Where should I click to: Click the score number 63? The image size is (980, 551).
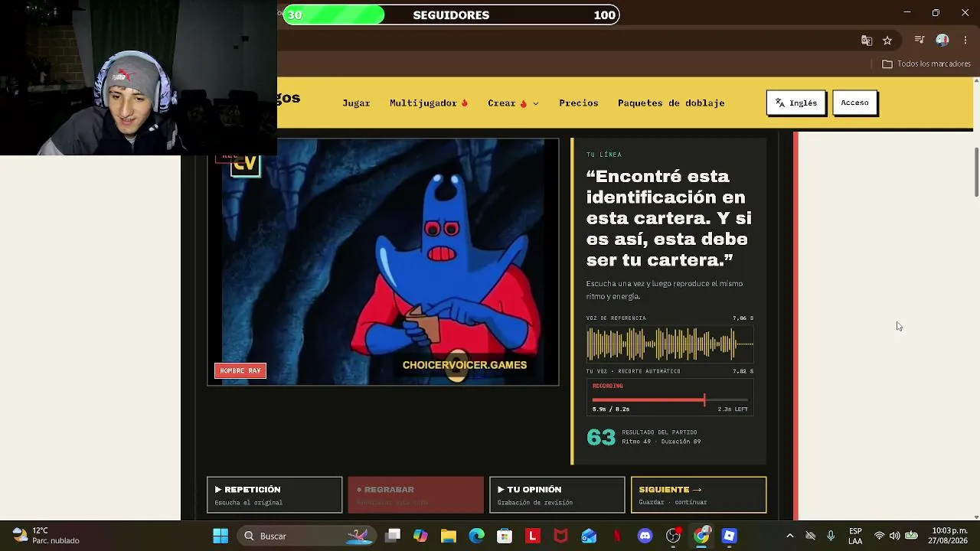601,437
